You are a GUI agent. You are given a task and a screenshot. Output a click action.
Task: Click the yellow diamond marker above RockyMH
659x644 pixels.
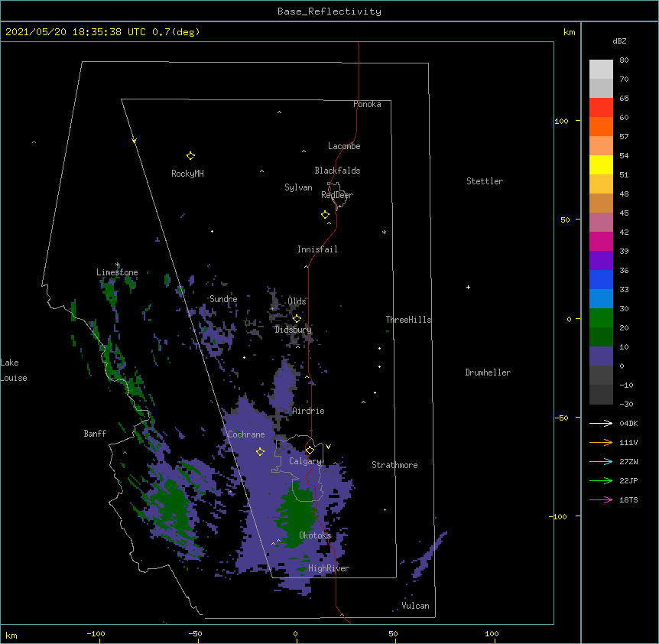(190, 156)
